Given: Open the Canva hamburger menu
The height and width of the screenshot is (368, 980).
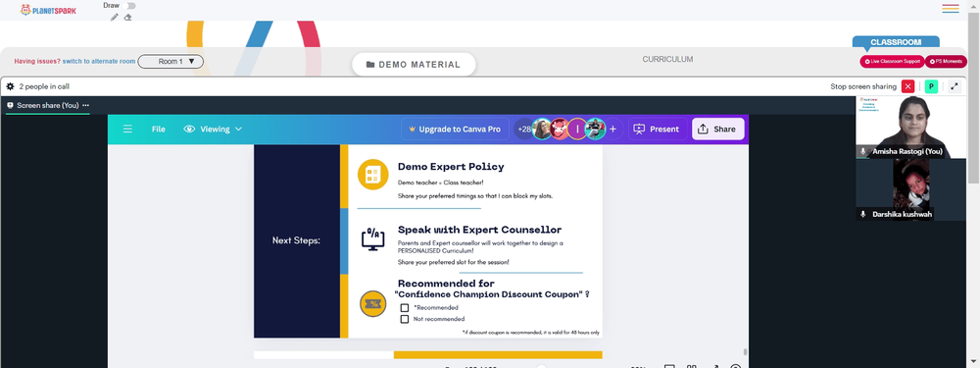Looking at the screenshot, I should tap(127, 129).
